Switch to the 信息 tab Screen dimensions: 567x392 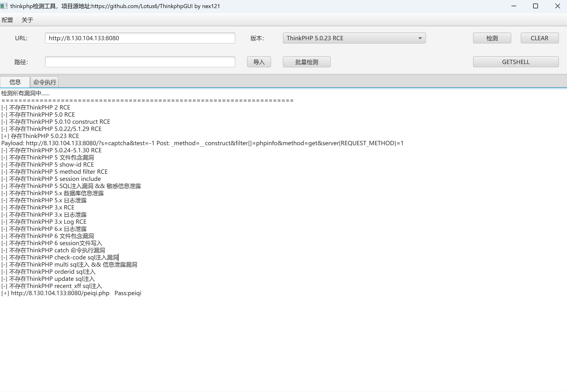[15, 82]
